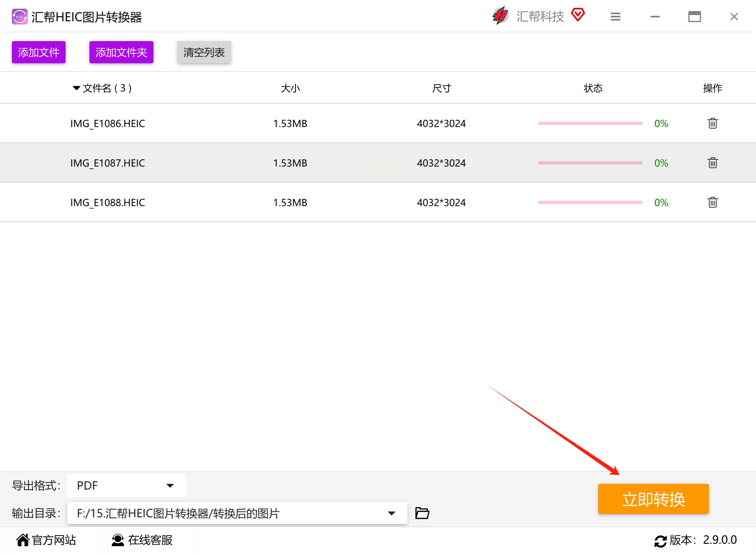This screenshot has width=756, height=553.
Task: Delete IMG_E1086.HEIC with its trash icon
Action: tap(712, 123)
